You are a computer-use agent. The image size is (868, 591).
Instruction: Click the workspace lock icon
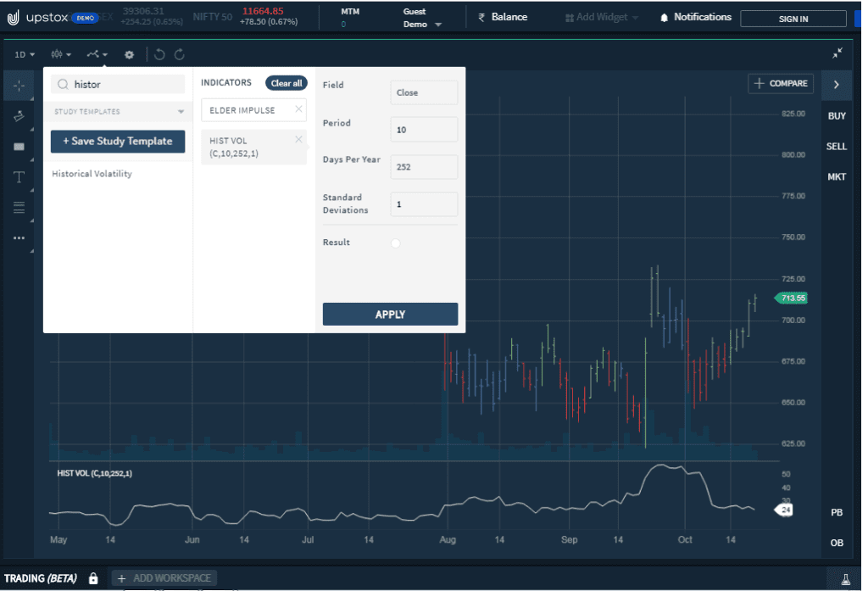(92, 577)
